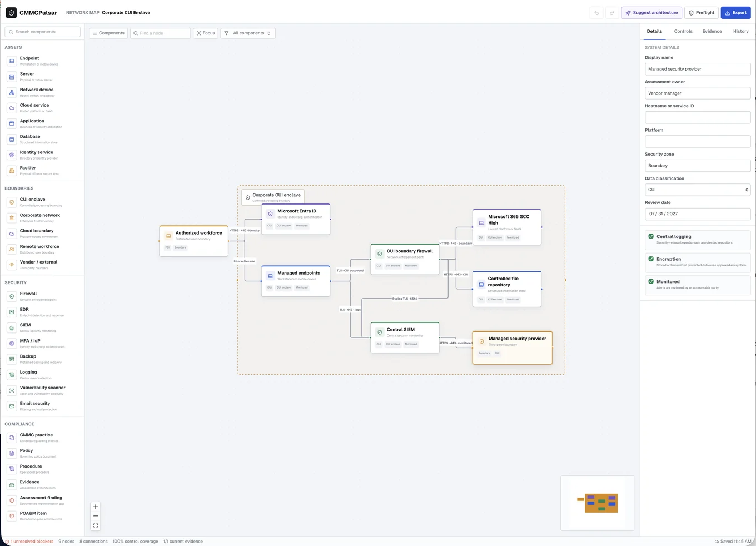Choose the Cloud service icon
The image size is (756, 546).
[x=12, y=108]
